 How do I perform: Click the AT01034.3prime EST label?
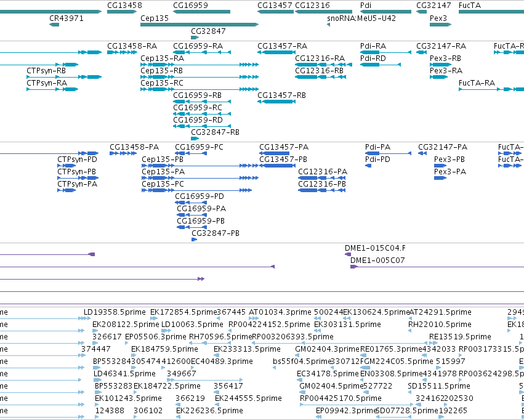[280, 312]
